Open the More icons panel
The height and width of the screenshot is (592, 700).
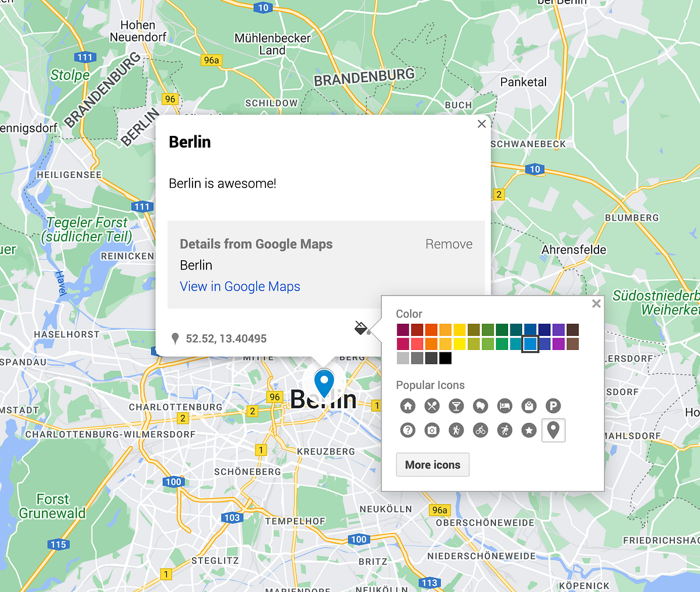(433, 464)
